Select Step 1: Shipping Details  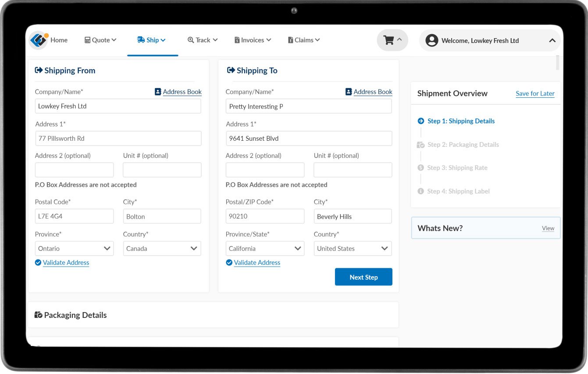pyautogui.click(x=461, y=121)
